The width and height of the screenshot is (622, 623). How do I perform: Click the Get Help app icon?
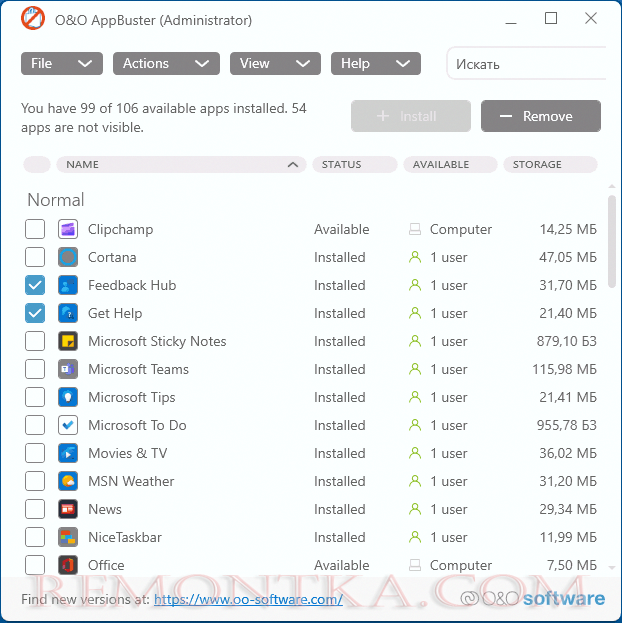click(x=68, y=313)
